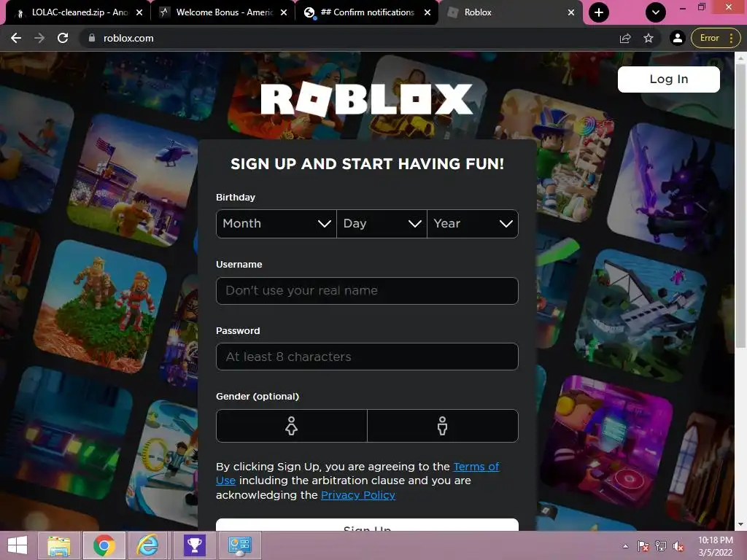Screen dimensions: 747x560
Task: Focus the Username input field
Action: pos(367,290)
